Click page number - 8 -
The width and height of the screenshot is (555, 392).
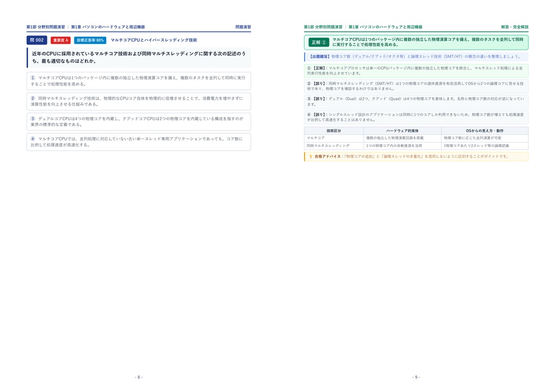tap(139, 377)
